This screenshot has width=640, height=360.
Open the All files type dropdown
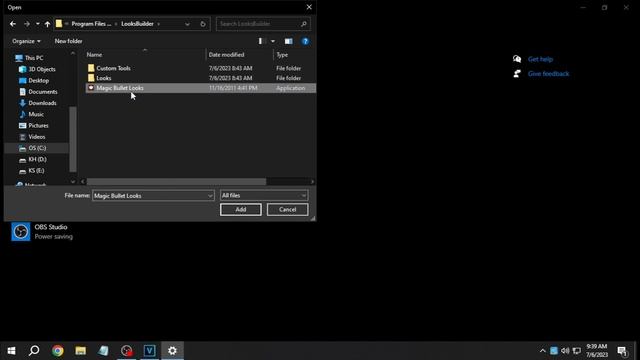click(x=264, y=196)
